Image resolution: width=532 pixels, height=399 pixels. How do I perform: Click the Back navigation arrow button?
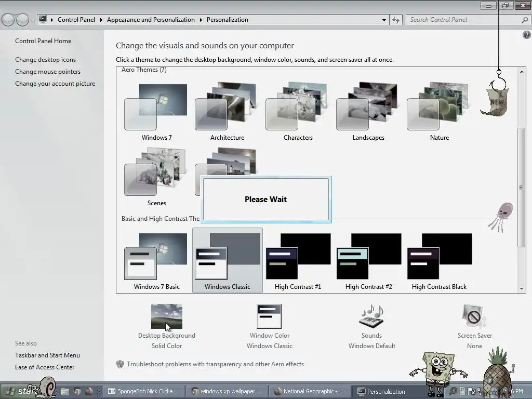tap(8, 20)
